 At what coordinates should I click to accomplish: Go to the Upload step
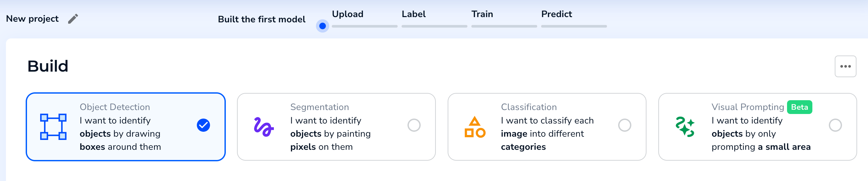(x=347, y=14)
